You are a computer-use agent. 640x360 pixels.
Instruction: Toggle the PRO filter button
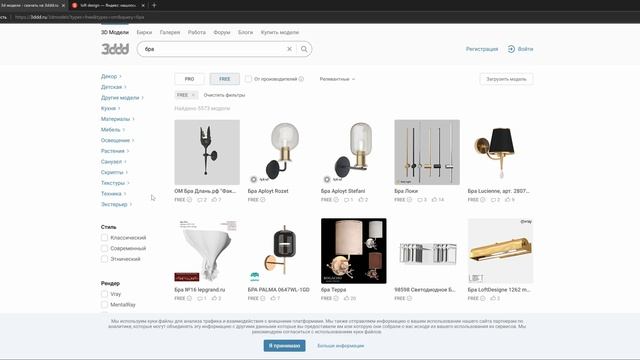point(189,79)
